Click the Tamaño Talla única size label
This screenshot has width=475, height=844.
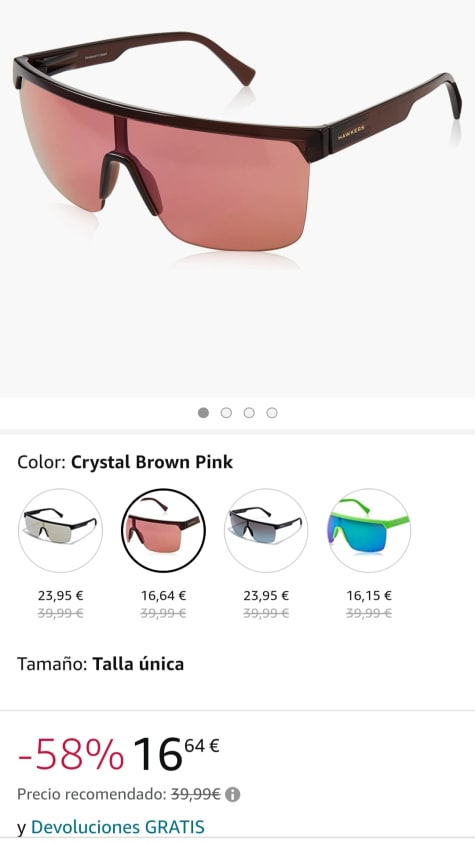tap(100, 664)
